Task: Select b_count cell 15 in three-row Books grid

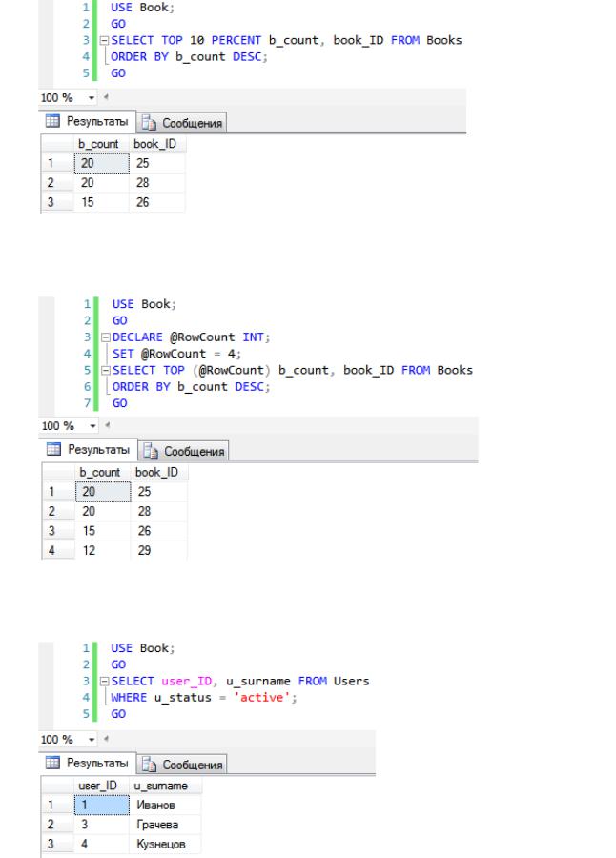Action: [x=101, y=202]
